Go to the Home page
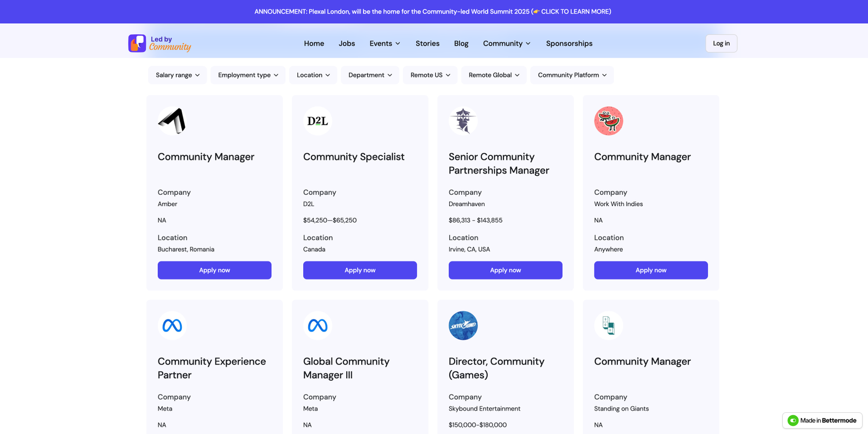This screenshot has height=434, width=868. click(314, 43)
